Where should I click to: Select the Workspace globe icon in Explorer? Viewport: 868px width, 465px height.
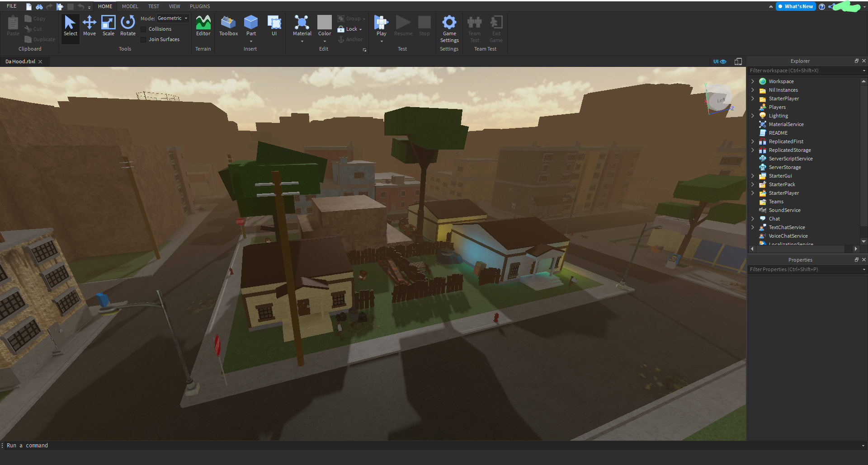coord(763,81)
